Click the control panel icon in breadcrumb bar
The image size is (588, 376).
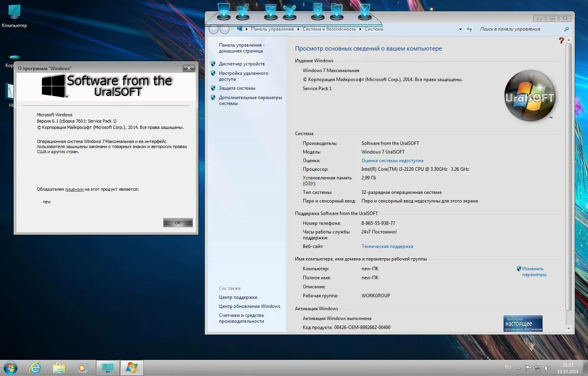240,29
